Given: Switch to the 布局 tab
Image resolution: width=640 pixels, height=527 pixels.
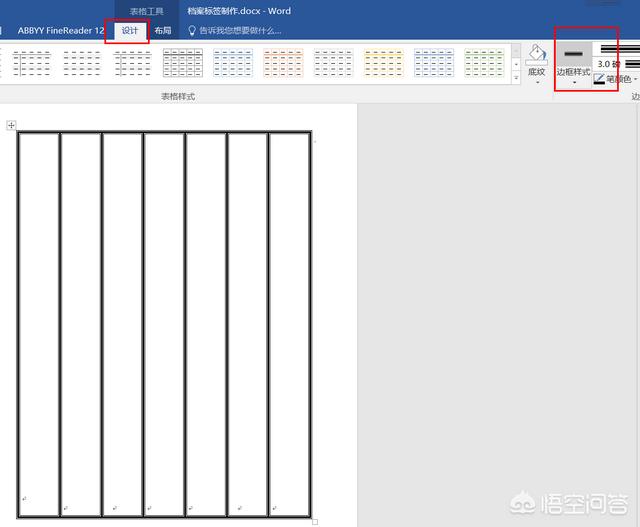Looking at the screenshot, I should 163,31.
